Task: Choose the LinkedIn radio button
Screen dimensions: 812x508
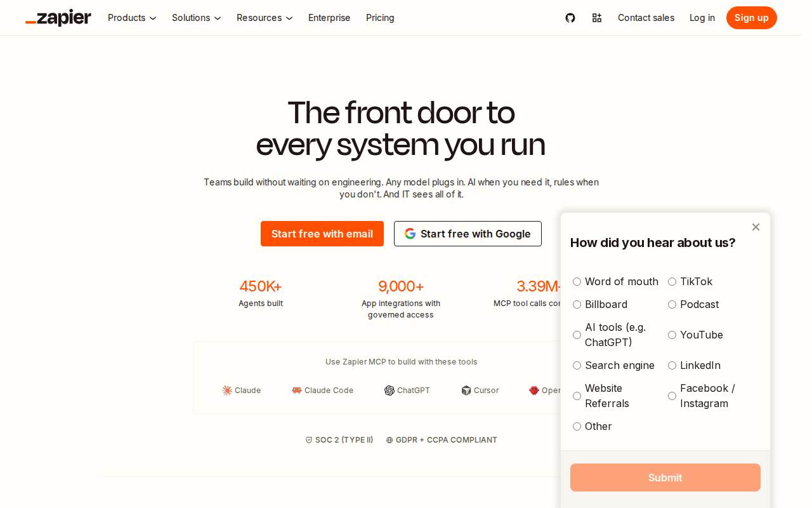Action: point(672,365)
